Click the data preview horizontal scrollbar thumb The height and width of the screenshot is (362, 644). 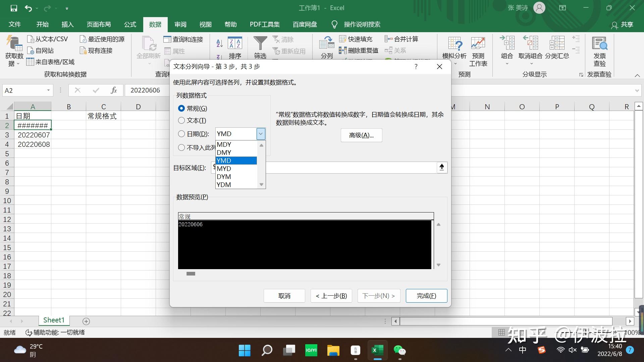[191, 274]
